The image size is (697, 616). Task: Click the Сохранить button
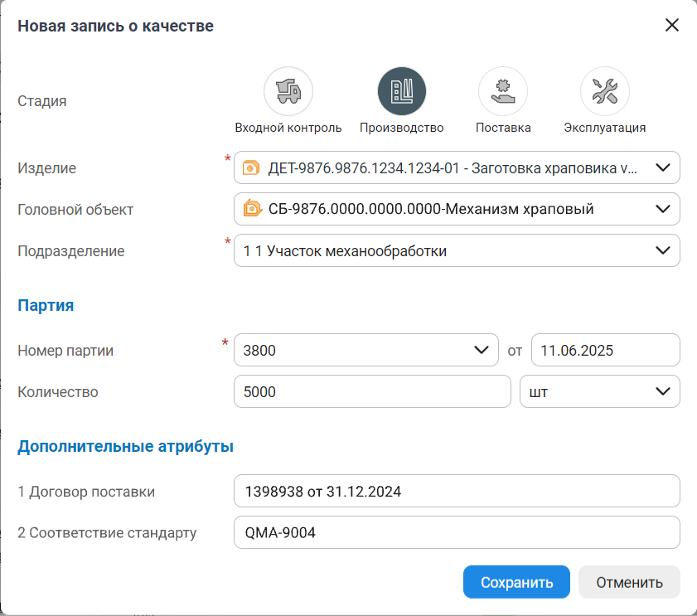pos(516,582)
